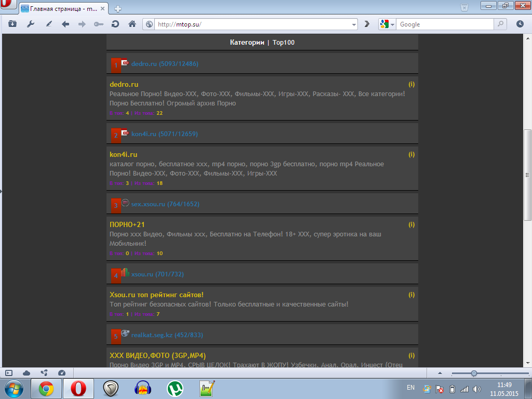Open the dedro.ru (5093/12486) link
Viewport: 532px width, 399px height.
(165, 64)
